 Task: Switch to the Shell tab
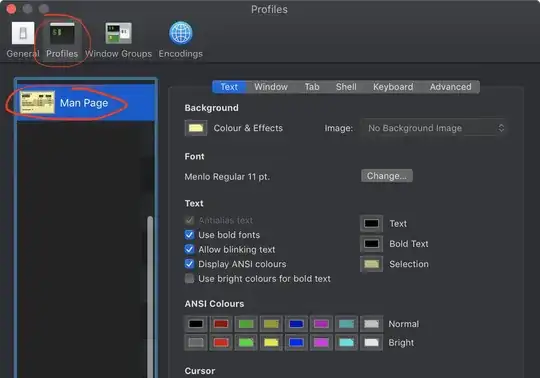[x=346, y=87]
